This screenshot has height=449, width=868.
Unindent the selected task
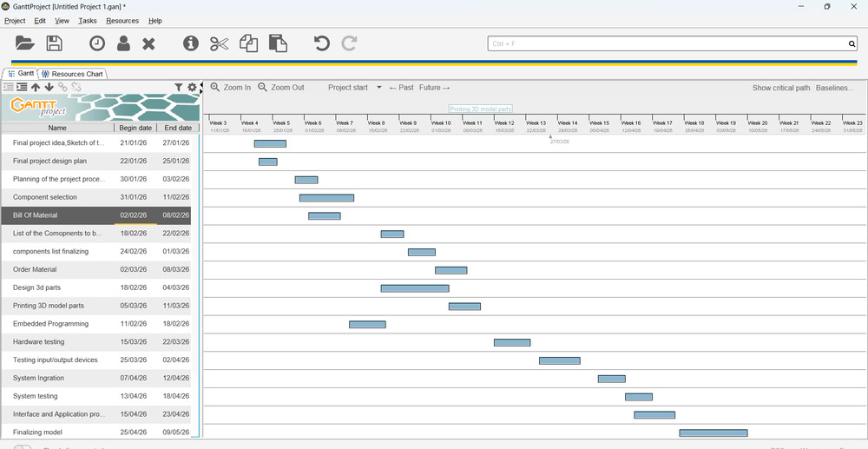[9, 87]
